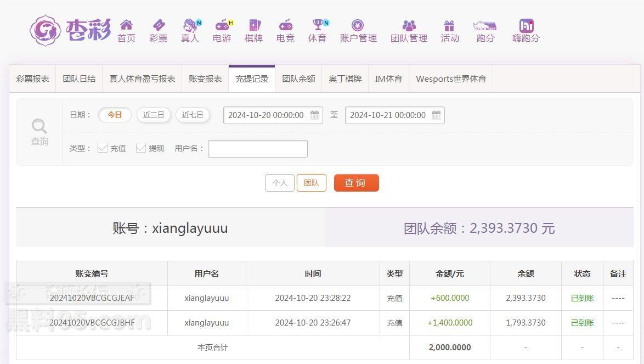This screenshot has width=644, height=364.
Task: Click the 账变编号 column header
Action: [x=92, y=273]
